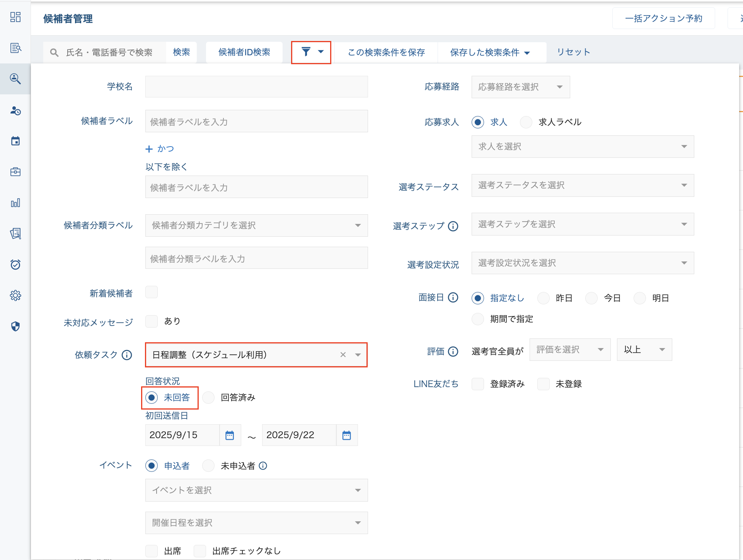The height and width of the screenshot is (560, 743).
Task: Click info icon next to 選考ステップ
Action: 453,226
